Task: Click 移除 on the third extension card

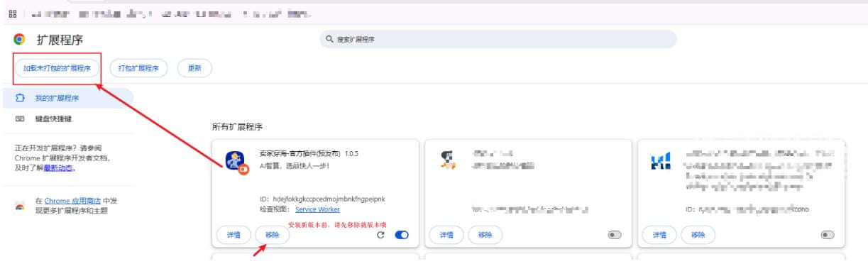Action: pyautogui.click(x=698, y=235)
